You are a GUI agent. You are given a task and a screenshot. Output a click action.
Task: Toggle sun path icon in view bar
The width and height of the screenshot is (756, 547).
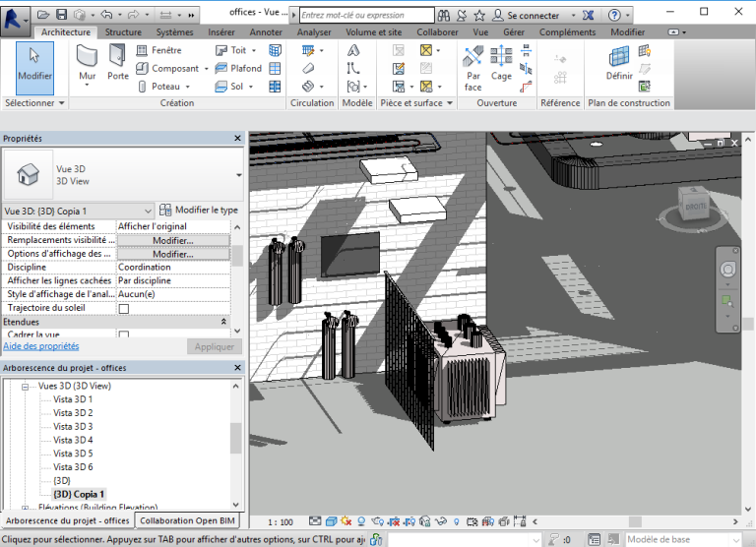click(x=346, y=521)
